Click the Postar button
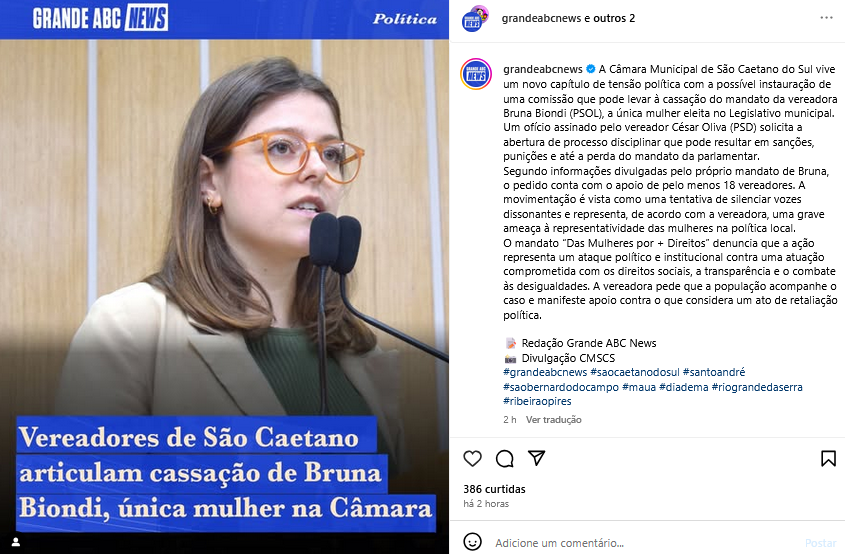 click(820, 543)
